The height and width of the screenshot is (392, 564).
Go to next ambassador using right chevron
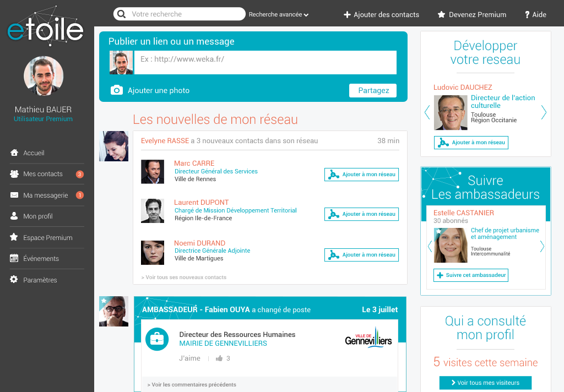(x=542, y=246)
